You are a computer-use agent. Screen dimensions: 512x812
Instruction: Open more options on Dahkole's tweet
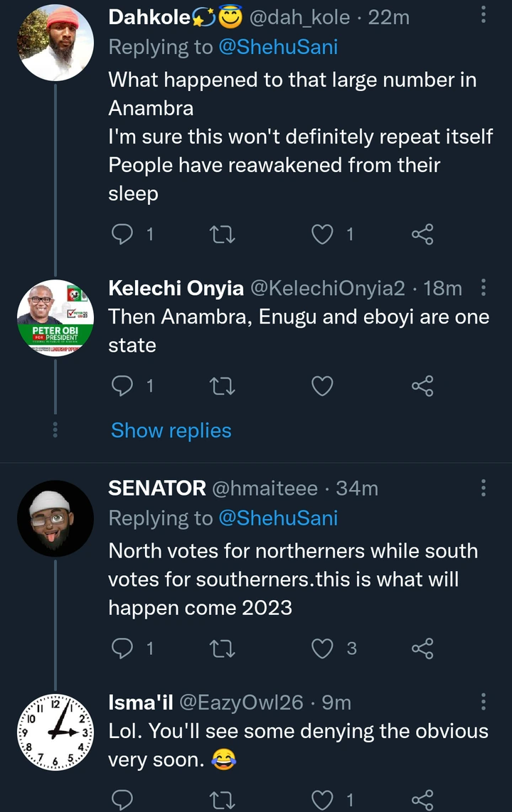tap(484, 15)
